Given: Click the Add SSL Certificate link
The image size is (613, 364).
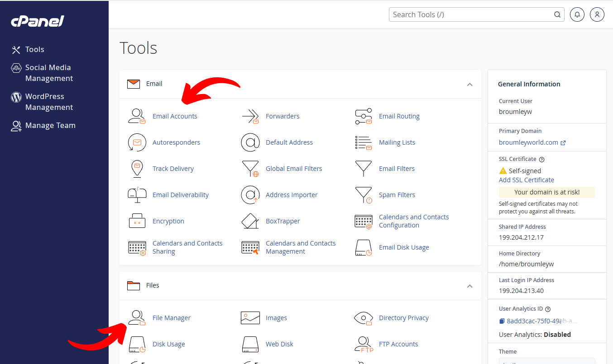Looking at the screenshot, I should [526, 180].
